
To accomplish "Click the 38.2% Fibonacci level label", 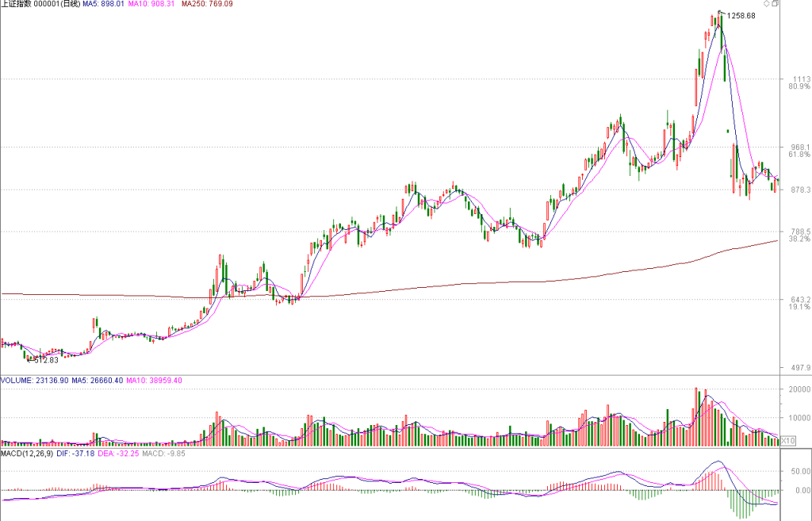I will pos(799,239).
